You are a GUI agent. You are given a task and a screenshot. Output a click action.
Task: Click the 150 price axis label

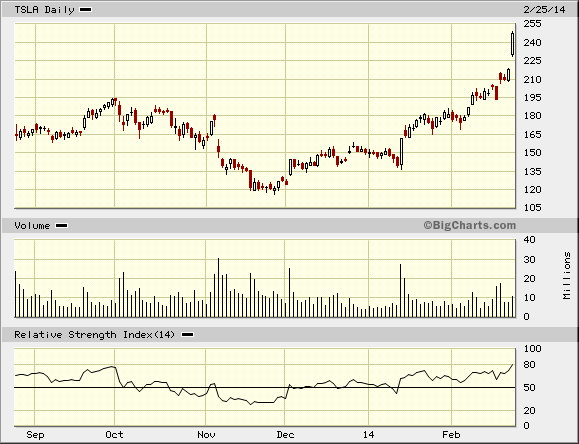(532, 153)
